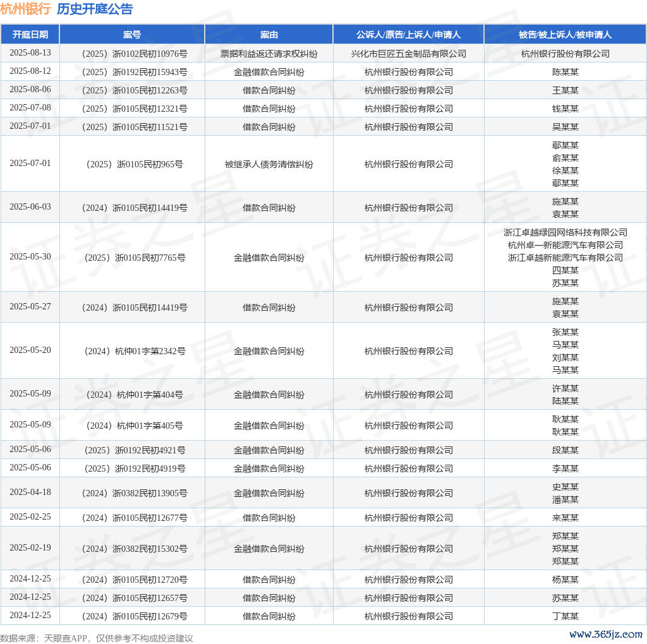The image size is (647, 644).
Task: Select the 案号 column header
Action: pos(132,35)
